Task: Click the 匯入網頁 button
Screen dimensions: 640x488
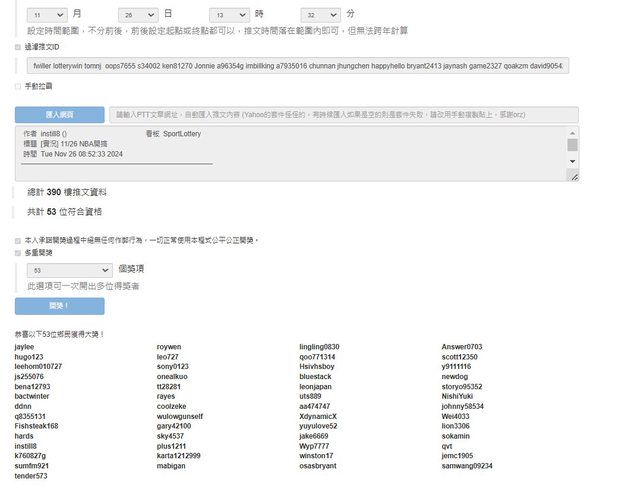Action: click(x=59, y=114)
